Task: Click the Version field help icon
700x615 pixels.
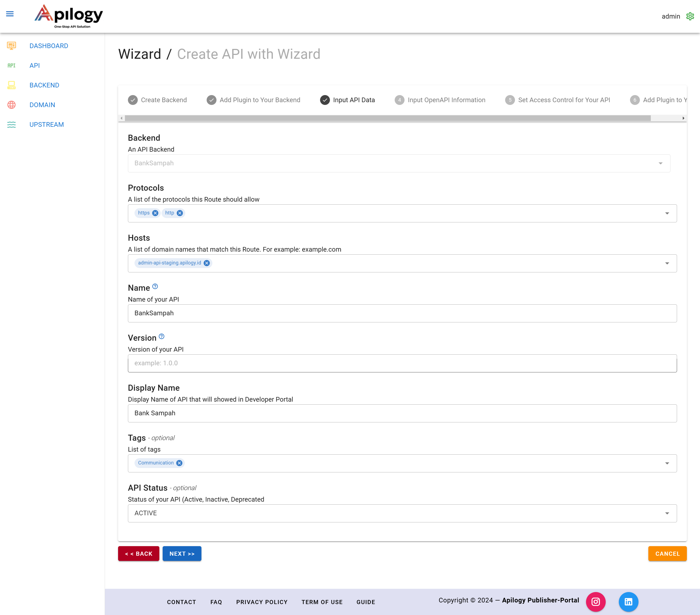Action: 162,336
